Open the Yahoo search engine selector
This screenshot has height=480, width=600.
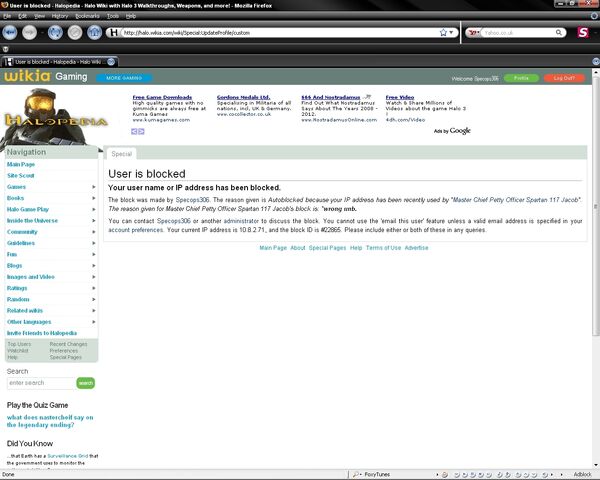tap(474, 33)
